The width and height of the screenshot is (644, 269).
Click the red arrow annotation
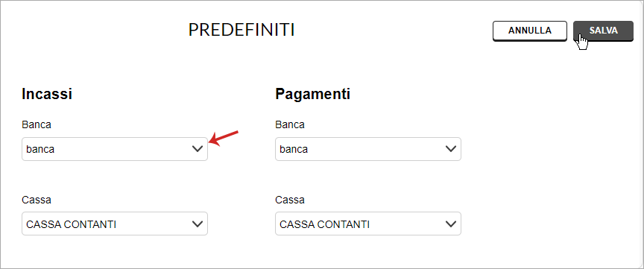coord(224,137)
